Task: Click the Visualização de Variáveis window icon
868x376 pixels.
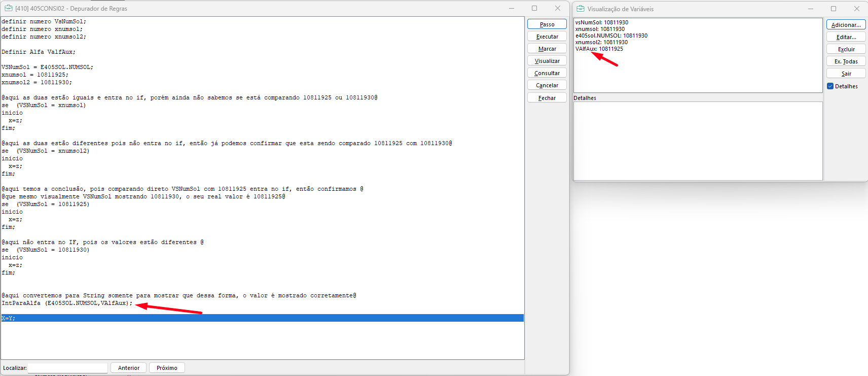Action: click(x=581, y=9)
